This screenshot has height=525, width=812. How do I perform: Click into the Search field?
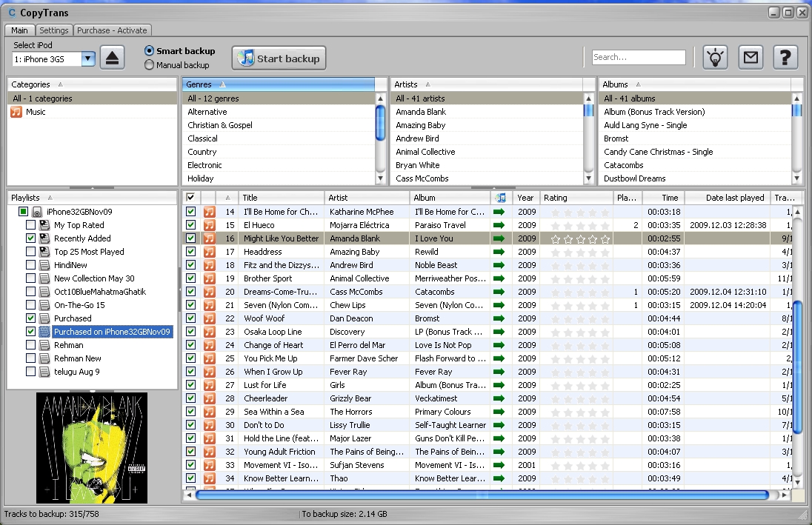[x=639, y=58]
